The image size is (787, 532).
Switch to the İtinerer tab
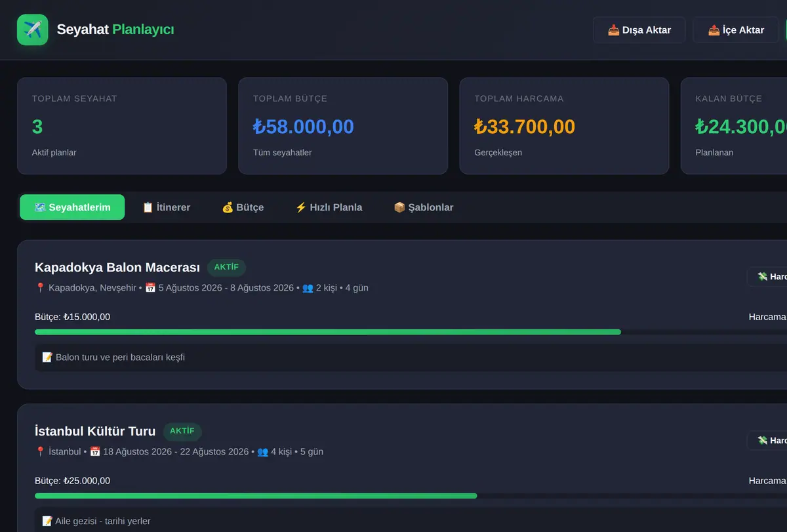pyautogui.click(x=167, y=207)
